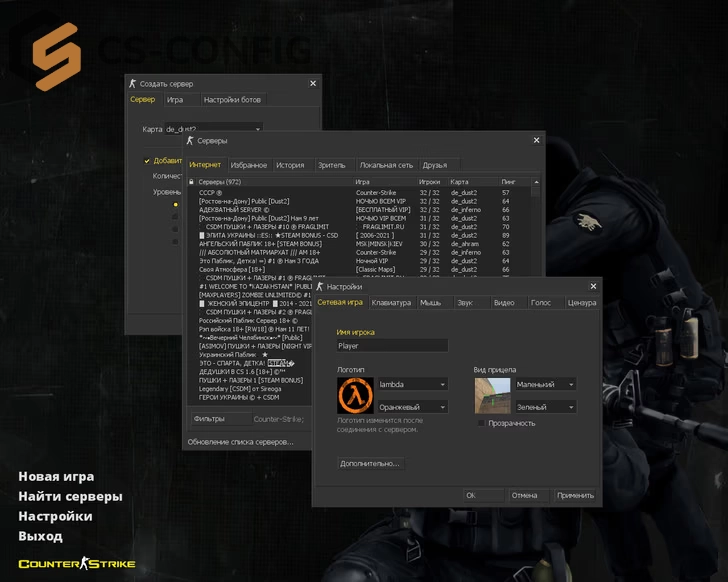Viewport: 728px width, 582px height.
Task: Select the СССР ® server row
Action: (360, 193)
